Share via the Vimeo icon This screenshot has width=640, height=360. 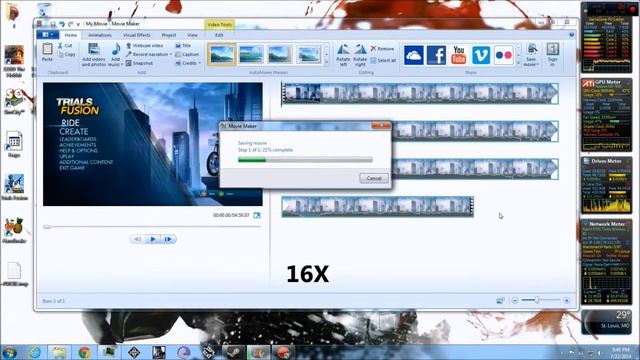coord(481,55)
